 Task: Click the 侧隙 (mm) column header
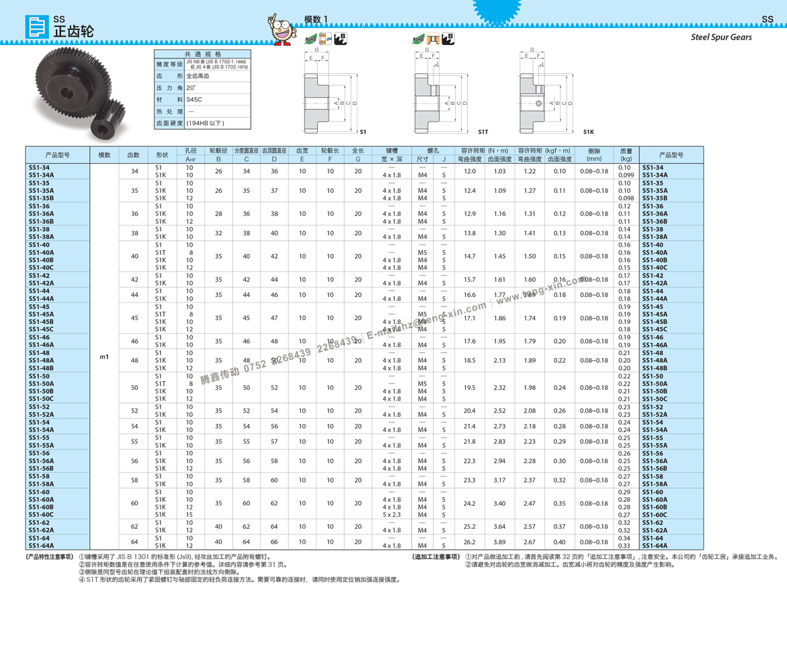pyautogui.click(x=594, y=155)
